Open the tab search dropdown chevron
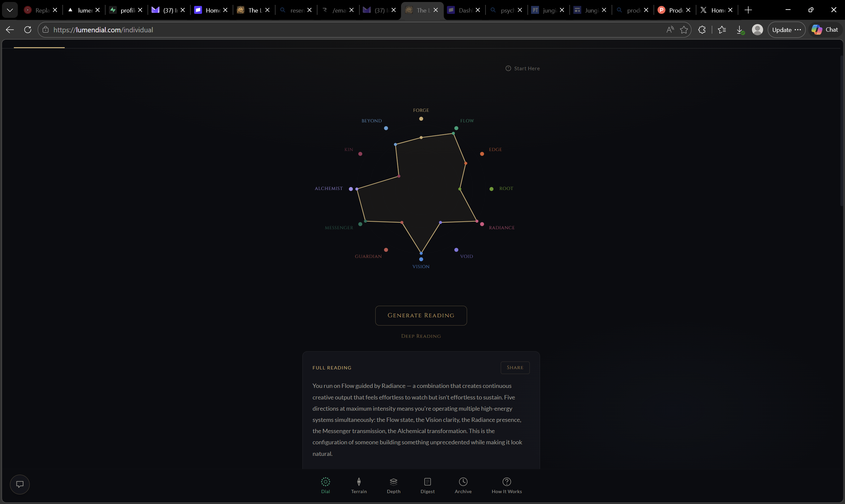The width and height of the screenshot is (845, 504). pyautogui.click(x=10, y=10)
